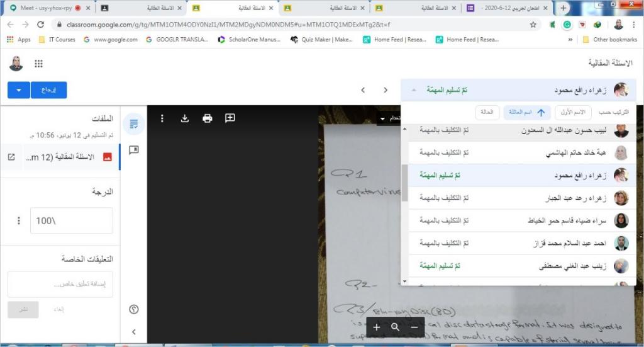Zoom in on the document
Viewport: 644px width, 347px height.
pos(377,327)
